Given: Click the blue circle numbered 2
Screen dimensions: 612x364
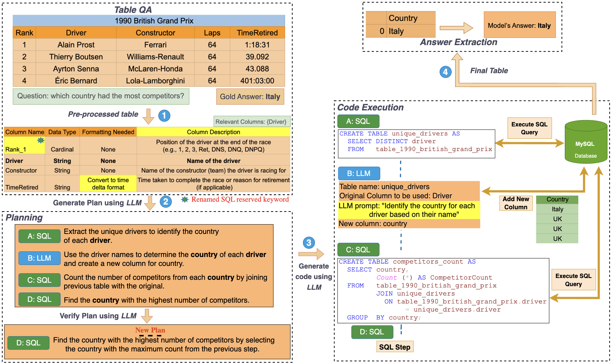Looking at the screenshot, I should click(166, 202).
